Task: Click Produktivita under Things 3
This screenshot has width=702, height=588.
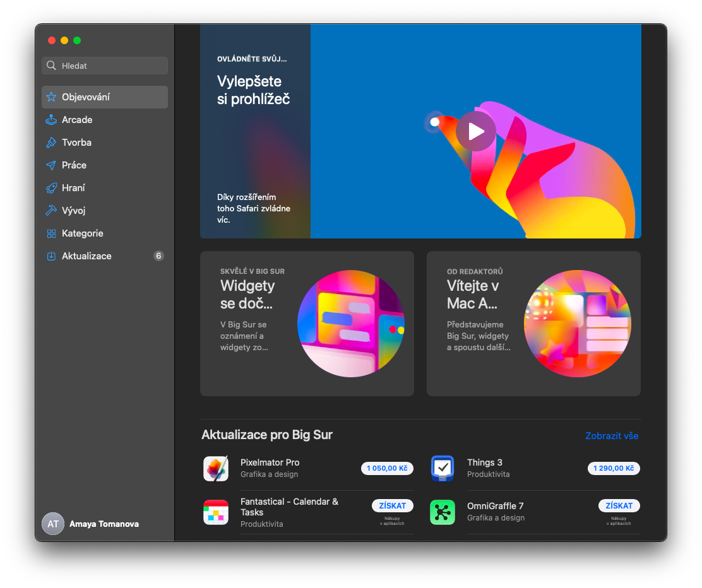Action: tap(488, 474)
